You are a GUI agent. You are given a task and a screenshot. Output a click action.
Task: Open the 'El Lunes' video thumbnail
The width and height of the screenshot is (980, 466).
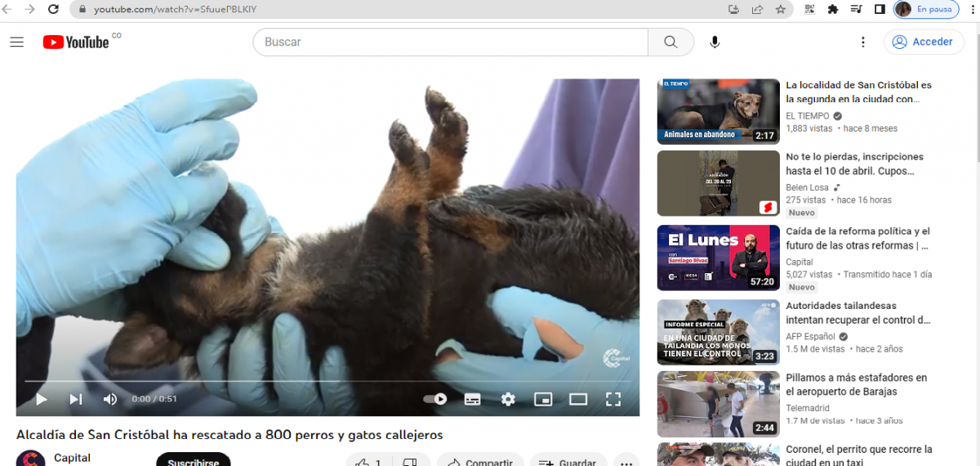tap(718, 258)
